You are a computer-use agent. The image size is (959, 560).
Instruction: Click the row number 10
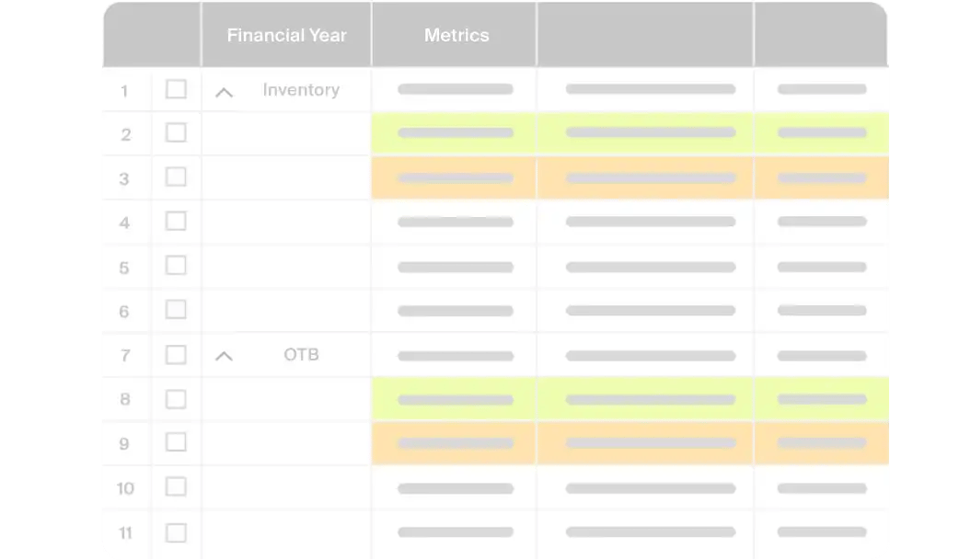[125, 487]
